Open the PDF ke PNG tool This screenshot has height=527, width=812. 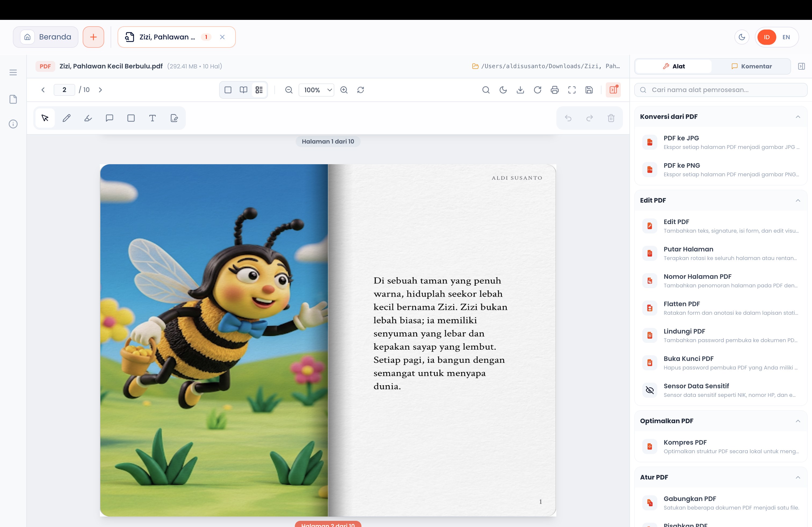[720, 169]
